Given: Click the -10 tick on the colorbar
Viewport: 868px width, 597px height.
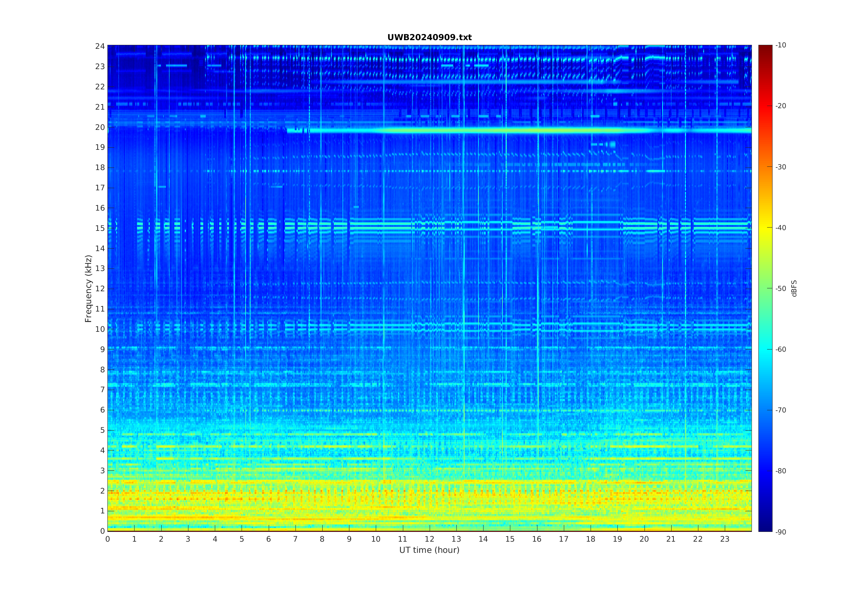Looking at the screenshot, I should pos(780,45).
